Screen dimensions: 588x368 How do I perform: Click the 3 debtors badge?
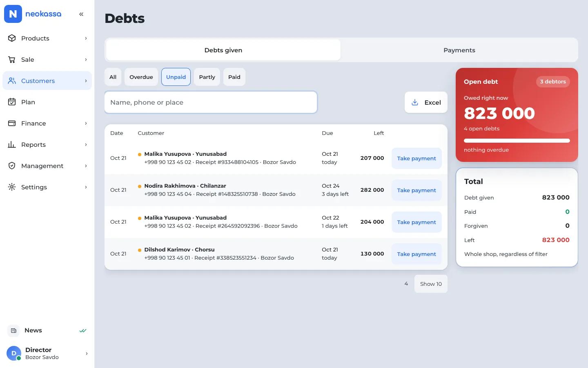pyautogui.click(x=553, y=82)
